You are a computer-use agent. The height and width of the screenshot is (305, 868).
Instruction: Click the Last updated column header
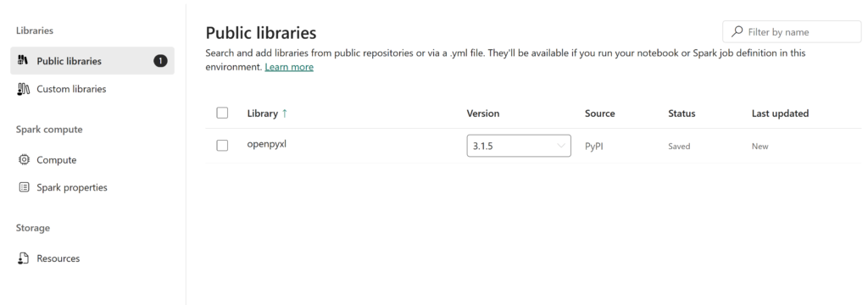coord(780,113)
